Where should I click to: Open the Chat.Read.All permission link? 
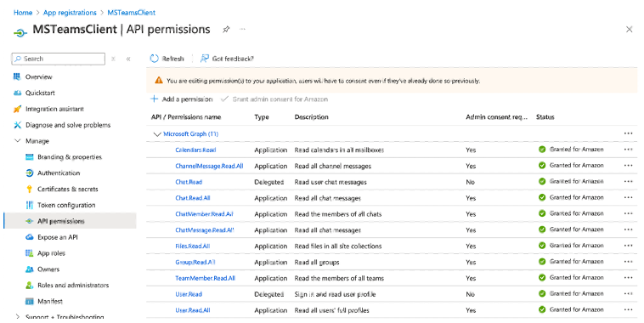click(193, 198)
